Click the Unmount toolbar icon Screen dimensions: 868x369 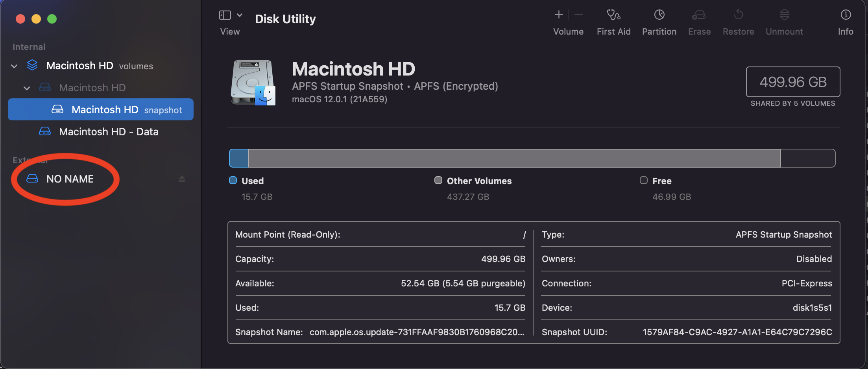click(x=785, y=15)
